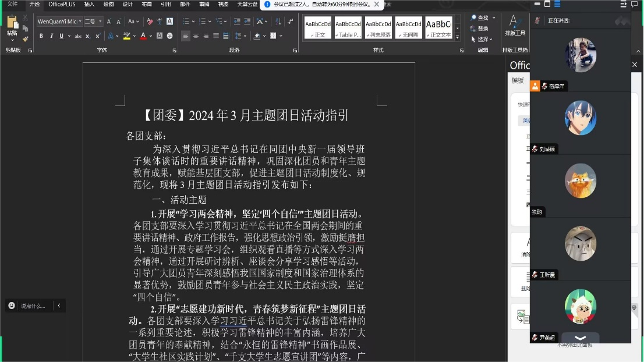The image size is (644, 362).
Task: Set paragraph alignment to right
Action: tap(206, 36)
